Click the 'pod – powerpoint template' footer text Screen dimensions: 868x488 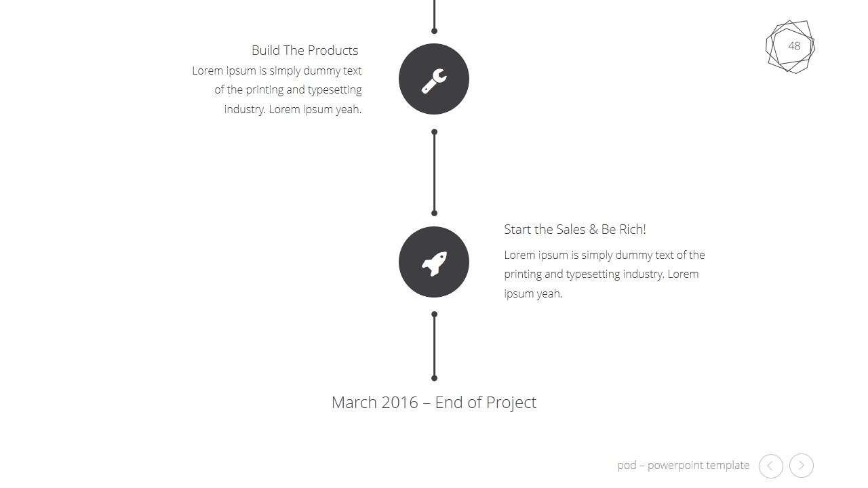coord(684,466)
